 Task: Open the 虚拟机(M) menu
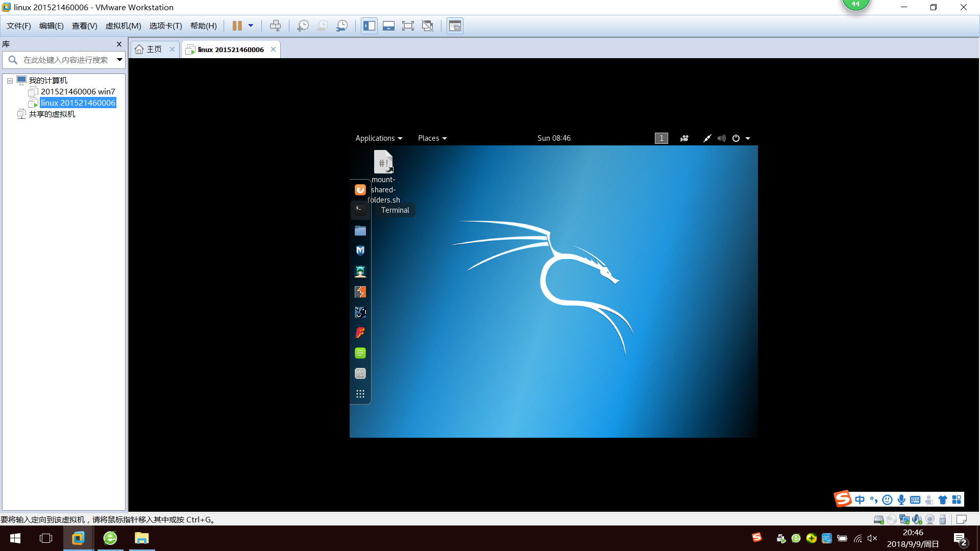pyautogui.click(x=123, y=26)
